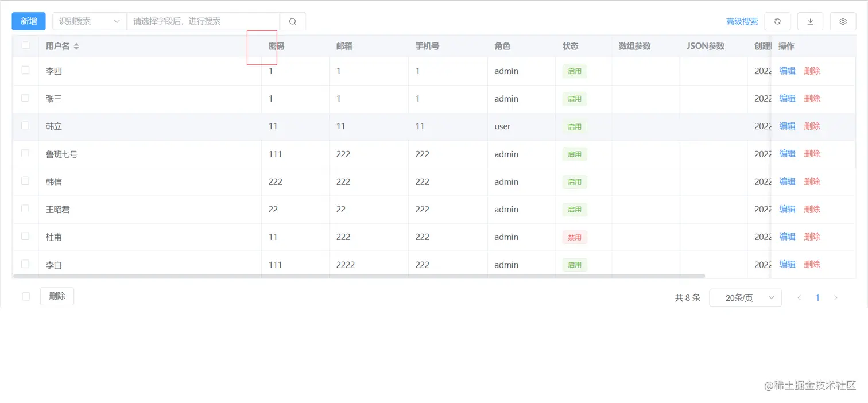This screenshot has width=868, height=403.
Task: Select page number 1
Action: tap(817, 297)
